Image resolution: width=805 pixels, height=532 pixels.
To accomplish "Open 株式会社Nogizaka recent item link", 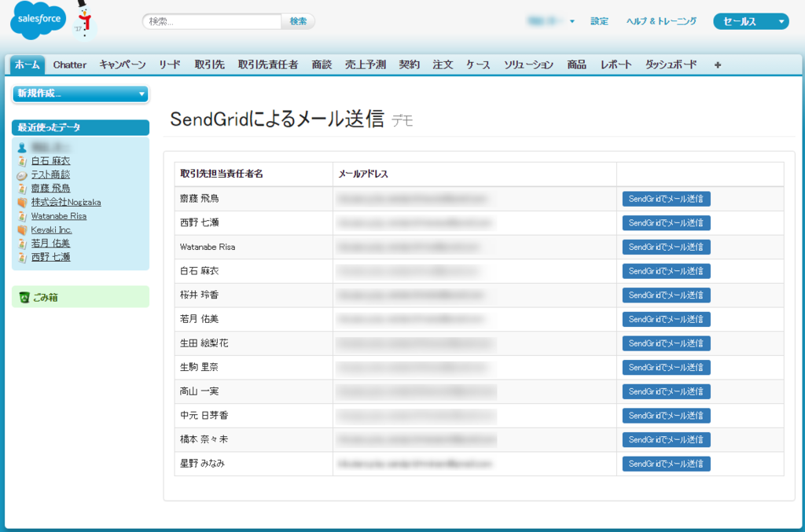I will click(66, 202).
